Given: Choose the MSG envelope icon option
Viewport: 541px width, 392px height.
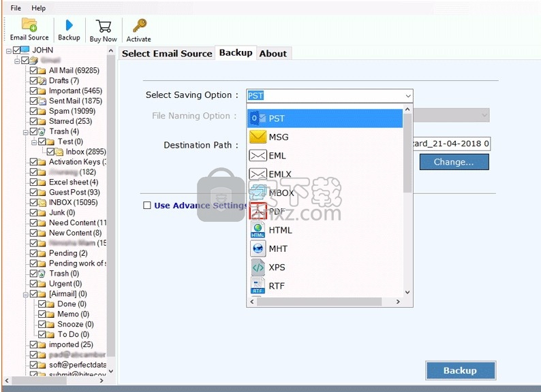Looking at the screenshot, I should click(x=258, y=137).
